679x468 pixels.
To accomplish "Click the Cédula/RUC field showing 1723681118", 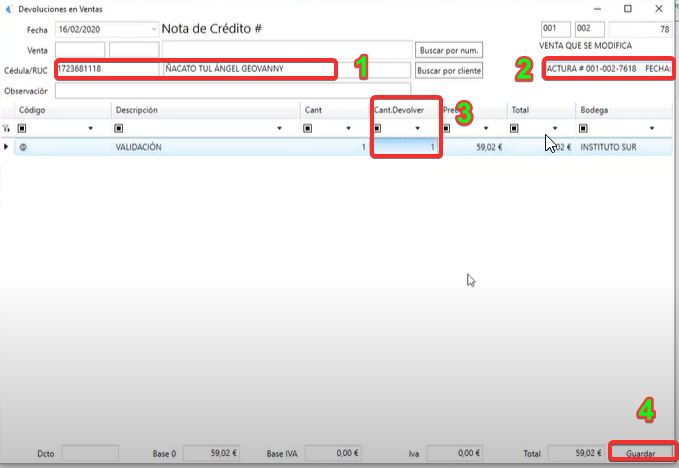I will click(106, 70).
